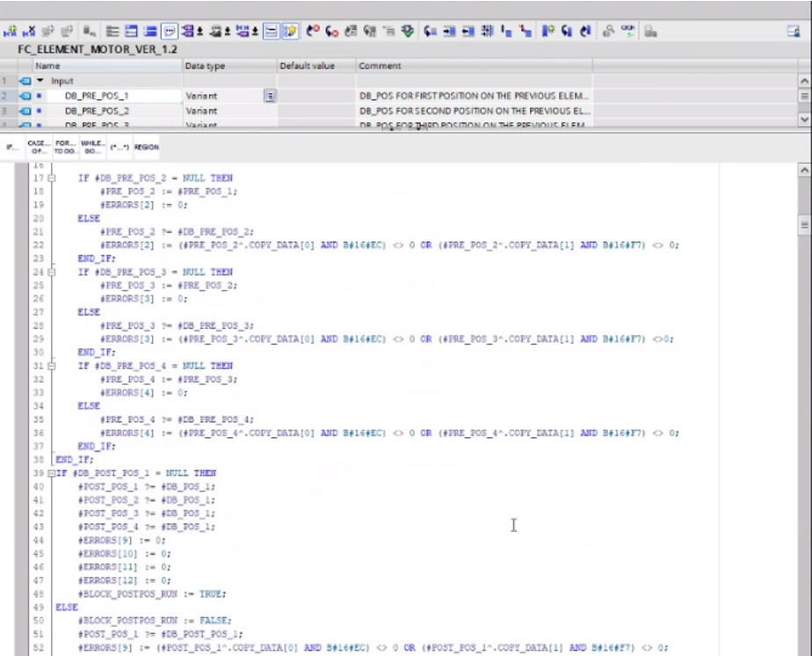812x656 pixels.
Task: Insert a (*...*) comment block template
Action: coord(120,147)
